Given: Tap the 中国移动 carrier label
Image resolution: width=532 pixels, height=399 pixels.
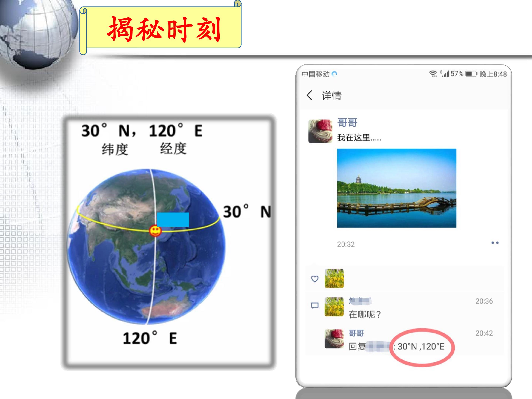Looking at the screenshot, I should [316, 74].
